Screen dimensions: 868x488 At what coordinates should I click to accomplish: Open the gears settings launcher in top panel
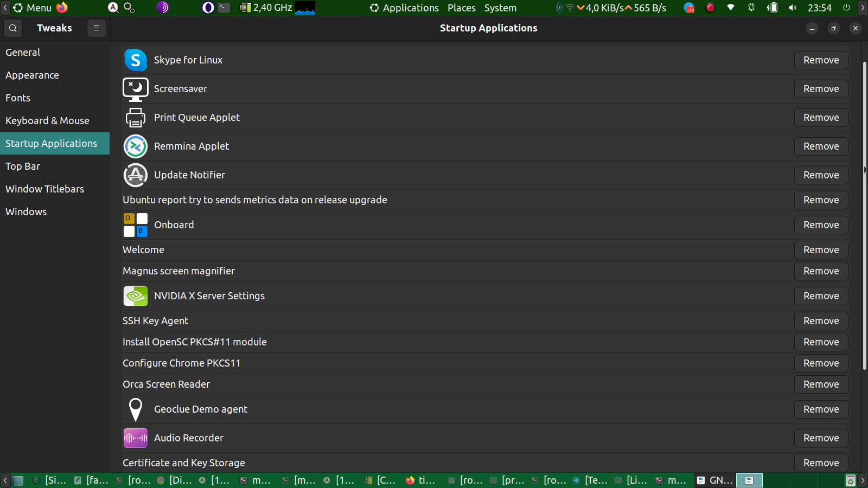click(129, 8)
